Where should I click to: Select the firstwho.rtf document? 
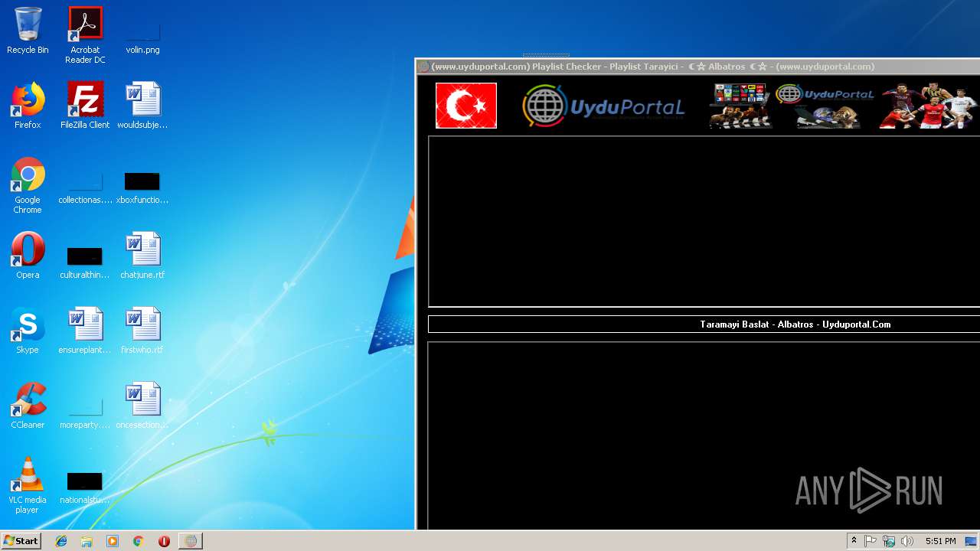pyautogui.click(x=142, y=331)
